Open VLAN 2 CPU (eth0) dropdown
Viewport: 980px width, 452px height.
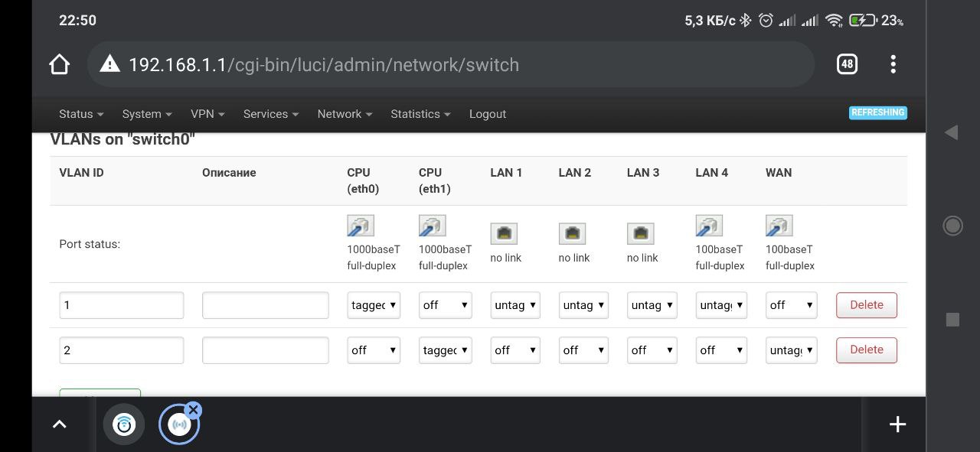[x=374, y=350]
